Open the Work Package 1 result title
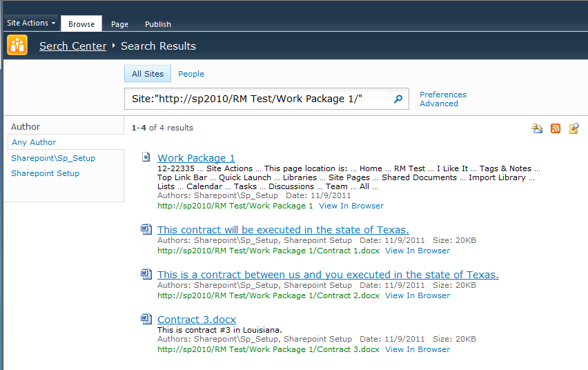 coord(196,158)
